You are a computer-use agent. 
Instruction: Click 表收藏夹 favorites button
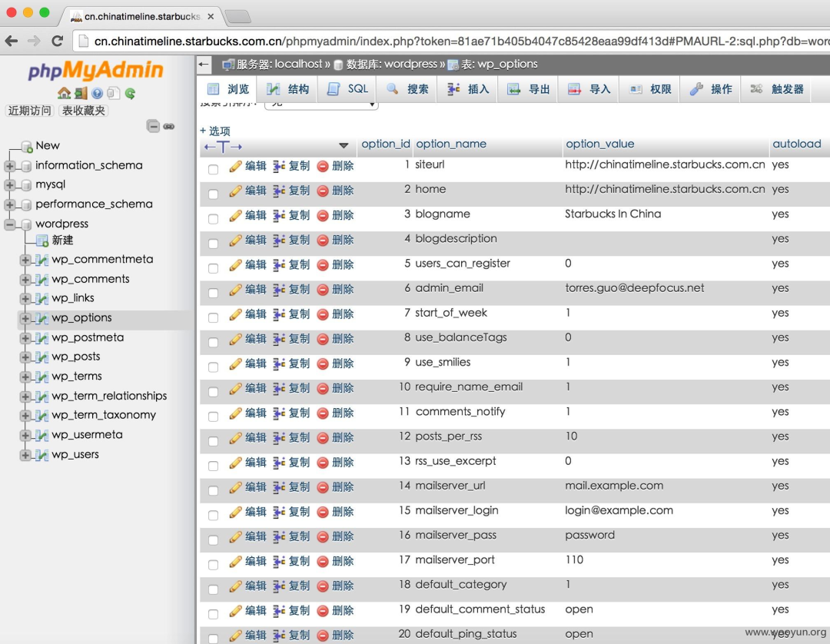click(x=84, y=111)
